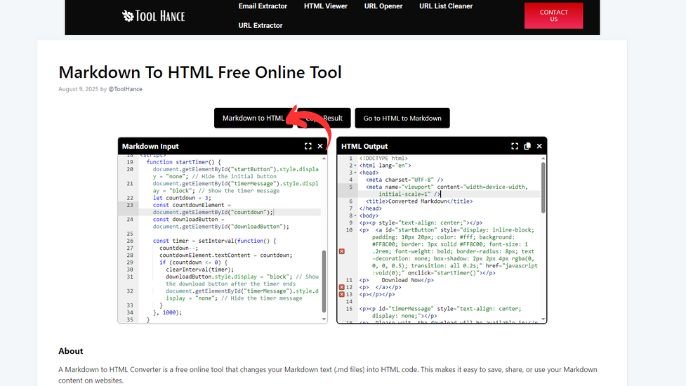The image size is (686, 386).
Task: Click the Copy Result button
Action: point(324,118)
